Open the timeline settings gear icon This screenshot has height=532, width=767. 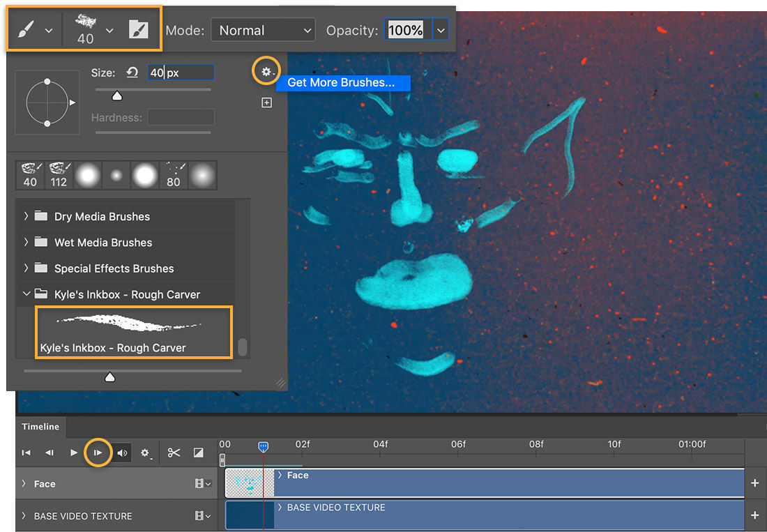coord(146,453)
